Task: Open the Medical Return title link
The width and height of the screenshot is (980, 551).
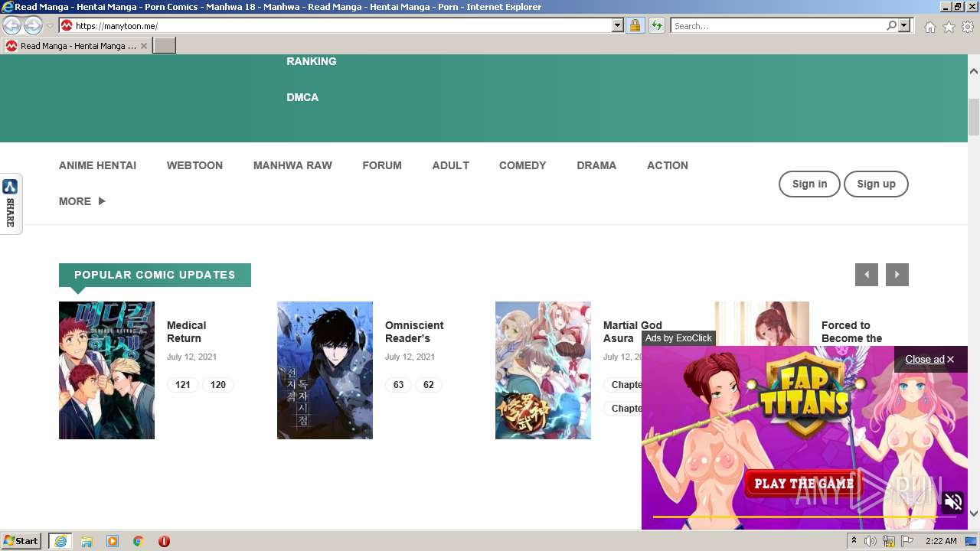Action: point(186,331)
